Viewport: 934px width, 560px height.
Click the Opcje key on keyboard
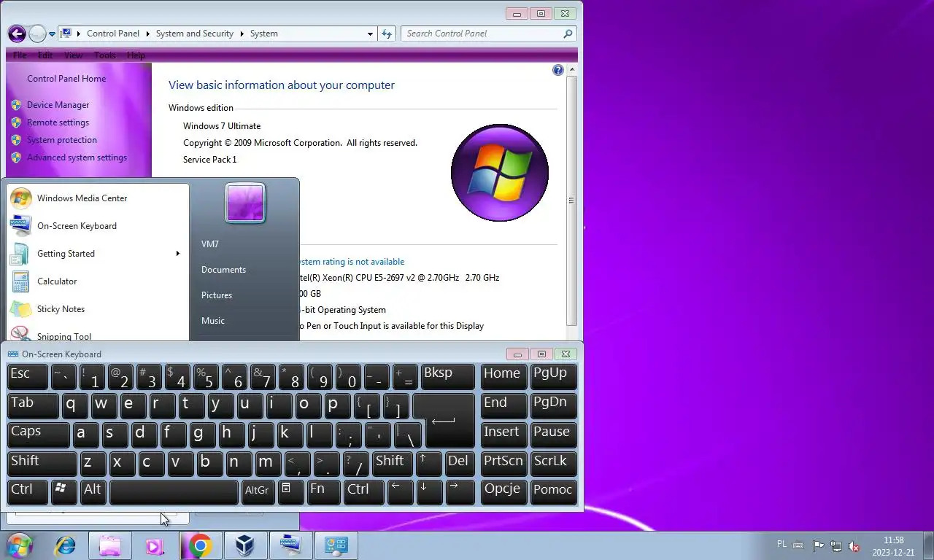point(503,491)
